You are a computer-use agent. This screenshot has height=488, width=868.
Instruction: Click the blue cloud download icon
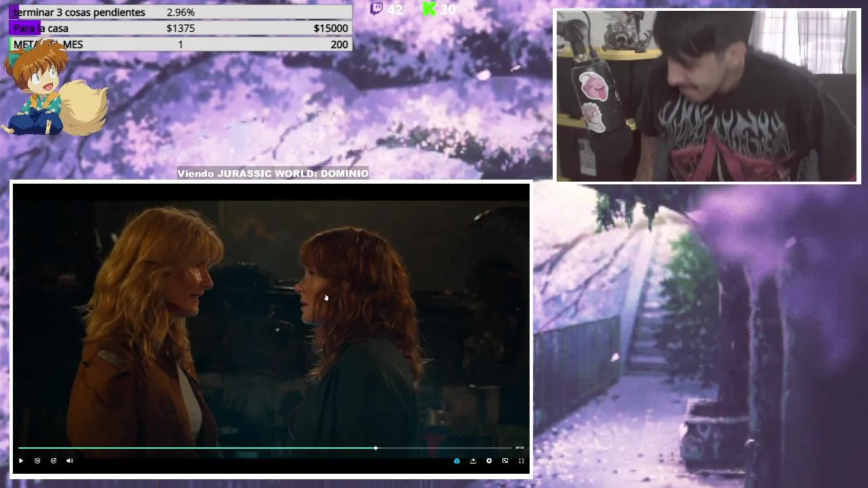(x=456, y=461)
